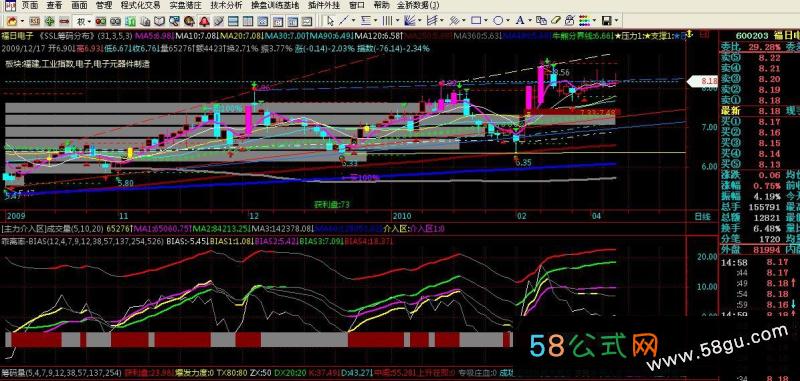
Task: Click the red minus zoom-out icon
Action: pyautogui.click(x=64, y=21)
